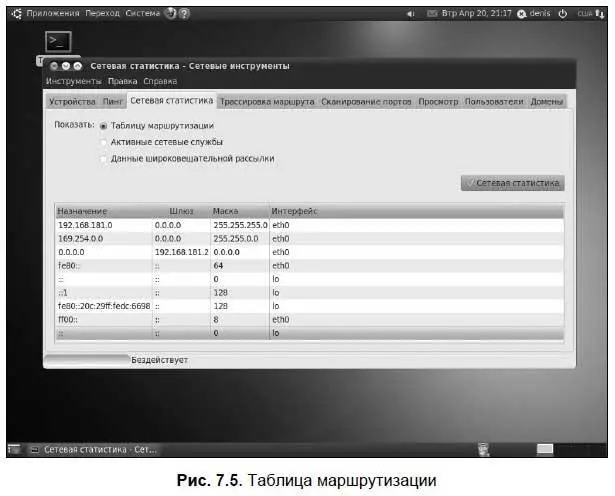The image size is (615, 496).
Task: Sort by Маска column header
Action: coord(240,211)
